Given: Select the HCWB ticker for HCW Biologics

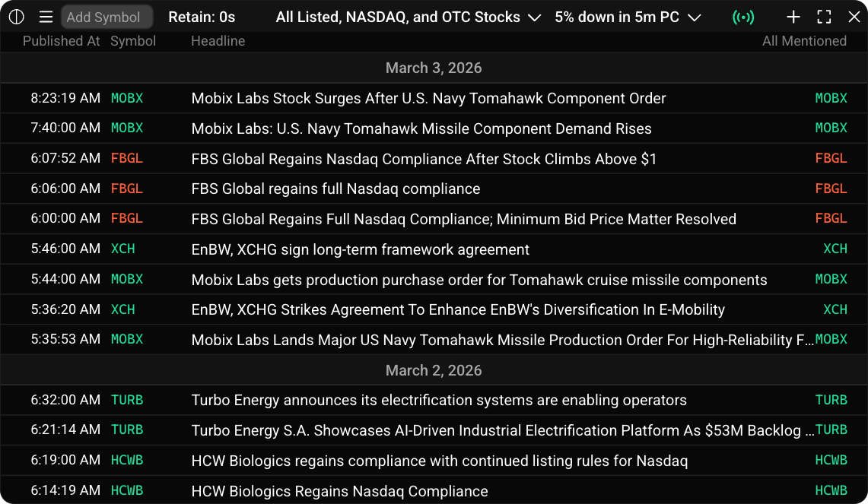Looking at the screenshot, I should [x=126, y=459].
